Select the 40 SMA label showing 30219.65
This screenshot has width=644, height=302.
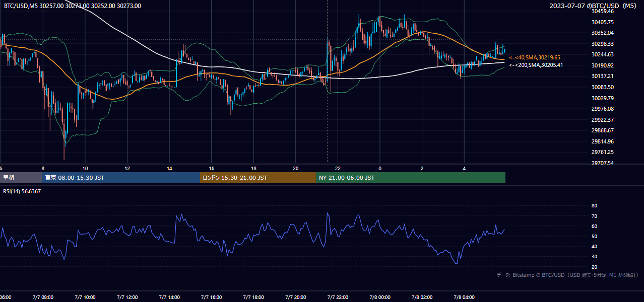[x=535, y=57]
